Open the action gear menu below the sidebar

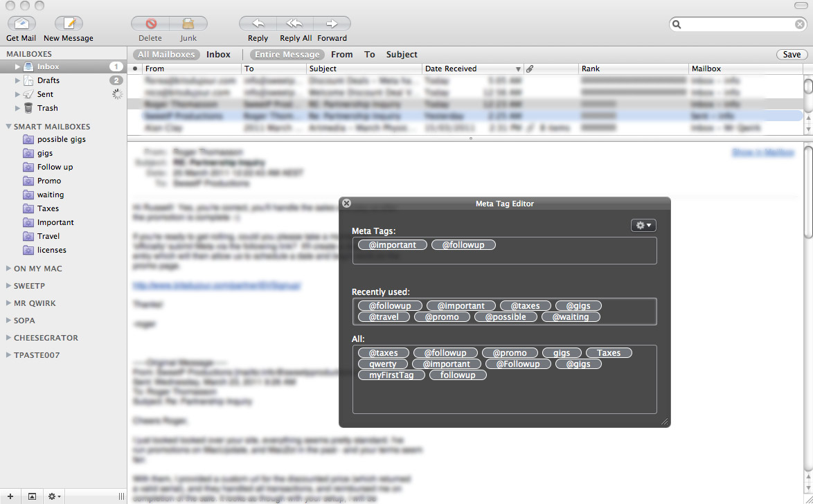click(53, 496)
